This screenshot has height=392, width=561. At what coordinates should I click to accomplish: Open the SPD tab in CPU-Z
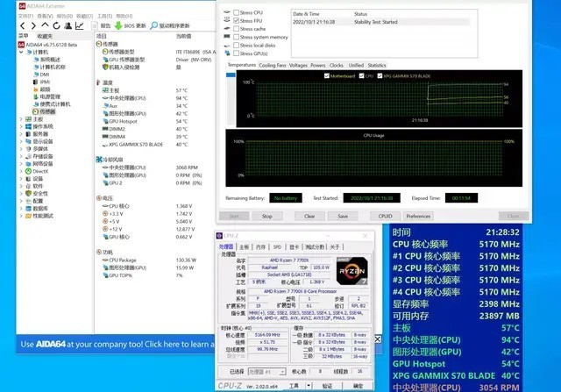[x=277, y=247]
